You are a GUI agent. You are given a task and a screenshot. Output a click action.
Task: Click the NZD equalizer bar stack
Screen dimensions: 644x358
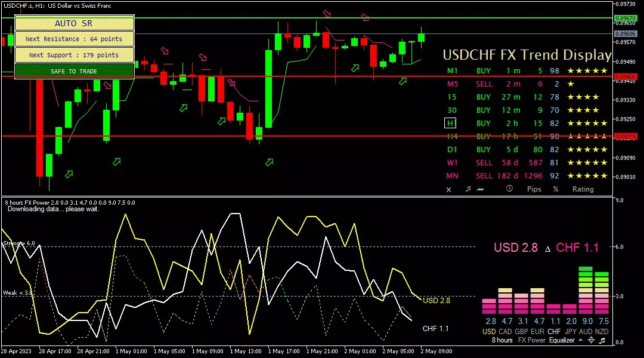click(602, 292)
